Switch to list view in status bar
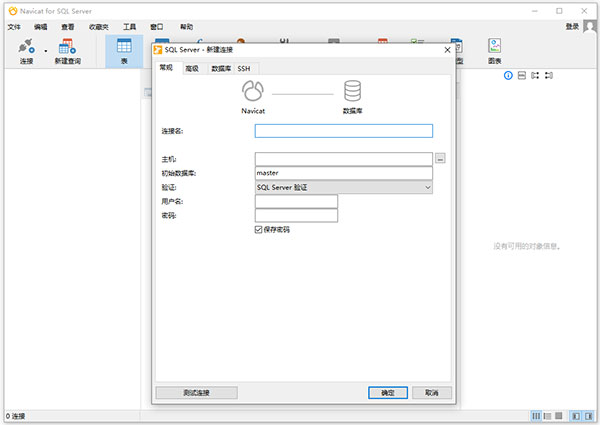This screenshot has height=425, width=600. pos(536,416)
